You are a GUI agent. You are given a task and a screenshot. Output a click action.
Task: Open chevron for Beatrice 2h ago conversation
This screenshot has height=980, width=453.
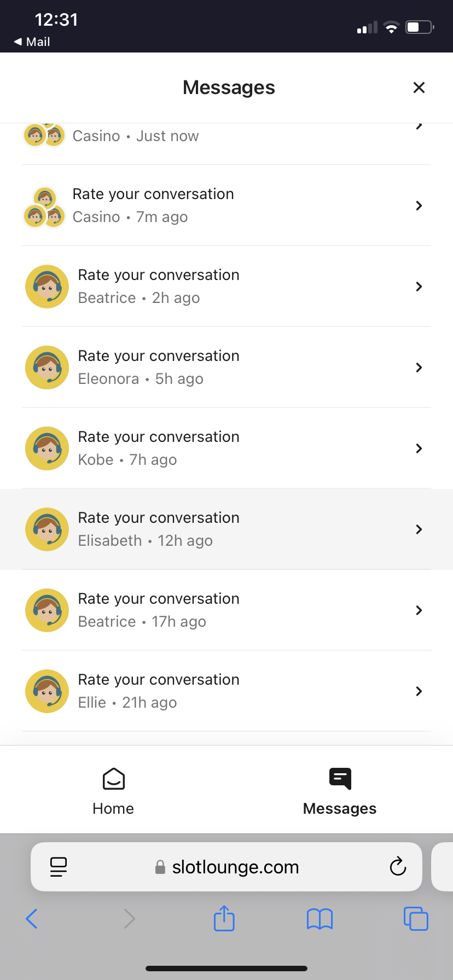pyautogui.click(x=419, y=287)
